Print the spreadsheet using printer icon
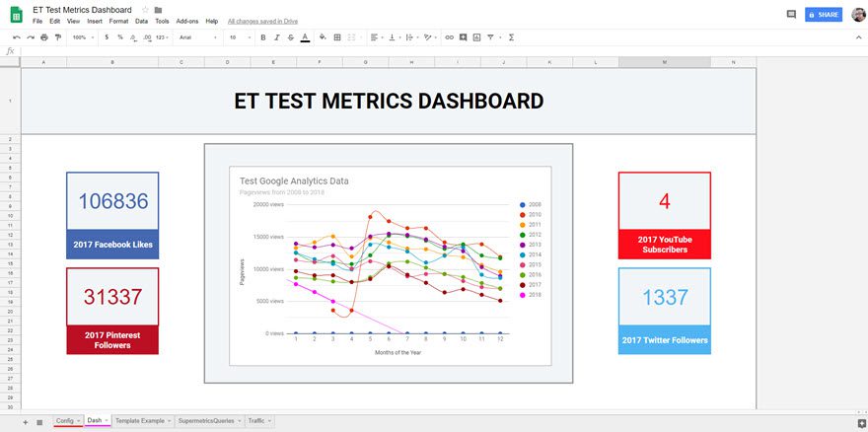868x432 pixels. [x=44, y=37]
